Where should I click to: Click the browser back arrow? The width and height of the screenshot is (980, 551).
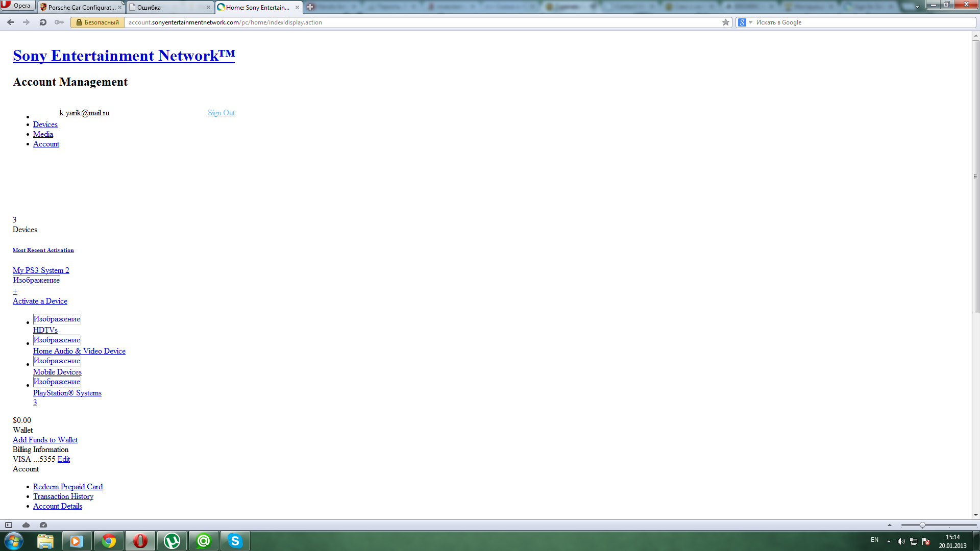click(x=10, y=22)
